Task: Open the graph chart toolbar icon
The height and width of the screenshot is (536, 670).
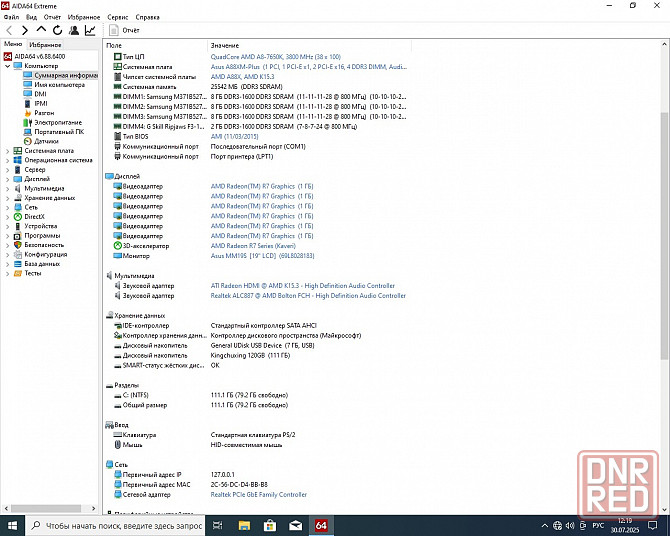Action: pos(90,30)
